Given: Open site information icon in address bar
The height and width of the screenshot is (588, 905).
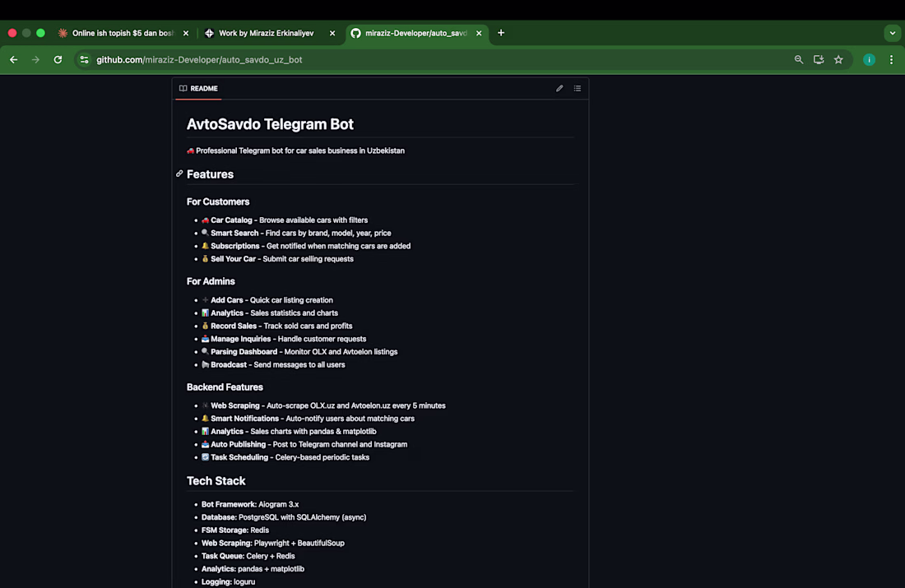Looking at the screenshot, I should click(84, 59).
